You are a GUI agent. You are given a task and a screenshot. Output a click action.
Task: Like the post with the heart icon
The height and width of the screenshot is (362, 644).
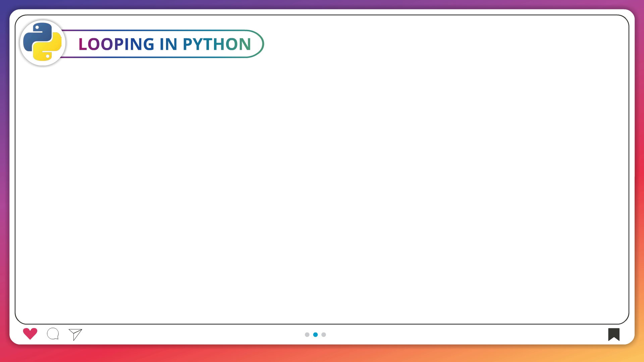(x=30, y=334)
